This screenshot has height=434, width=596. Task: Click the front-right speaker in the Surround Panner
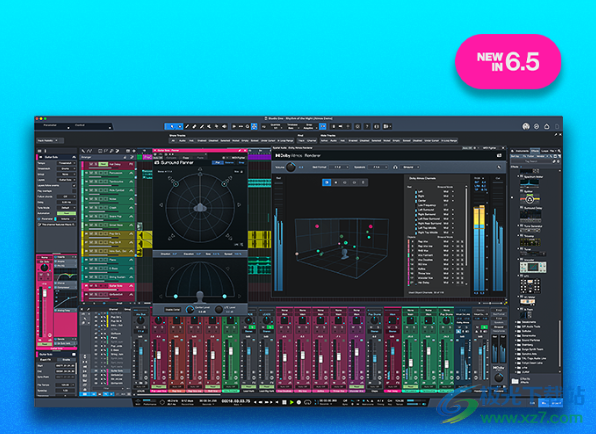click(225, 184)
